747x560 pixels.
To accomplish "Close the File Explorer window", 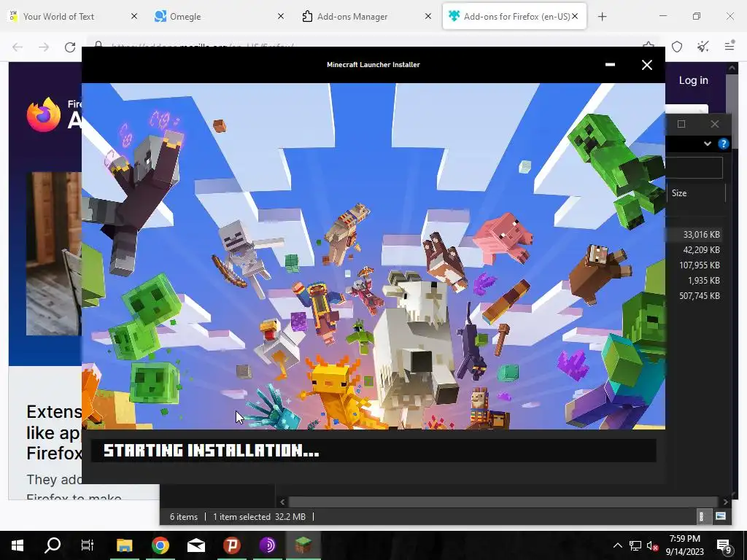I will [x=715, y=124].
